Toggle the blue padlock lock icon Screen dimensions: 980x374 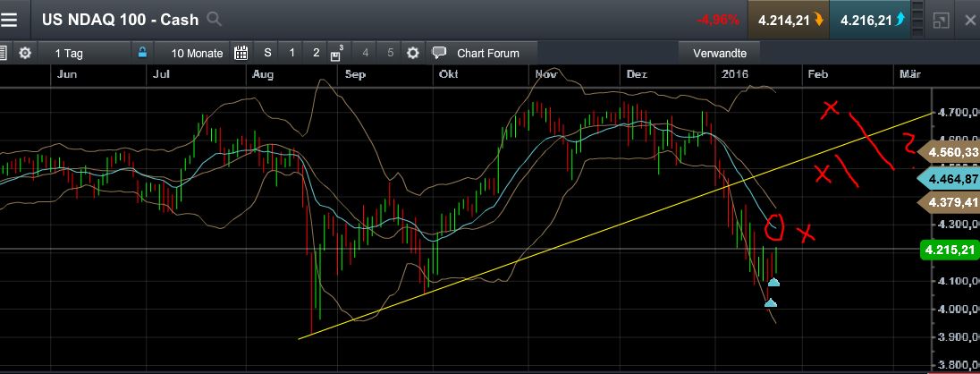[142, 53]
